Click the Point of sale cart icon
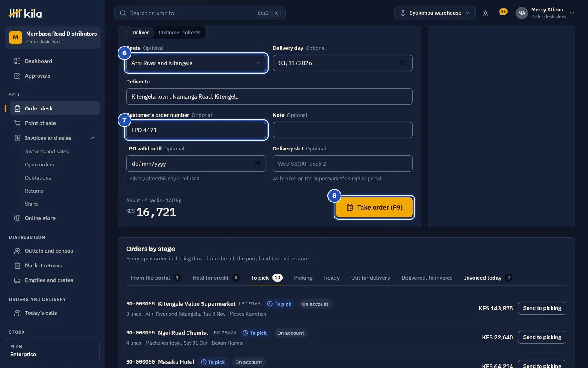Screen dimensions: 588x368 click(x=17, y=123)
